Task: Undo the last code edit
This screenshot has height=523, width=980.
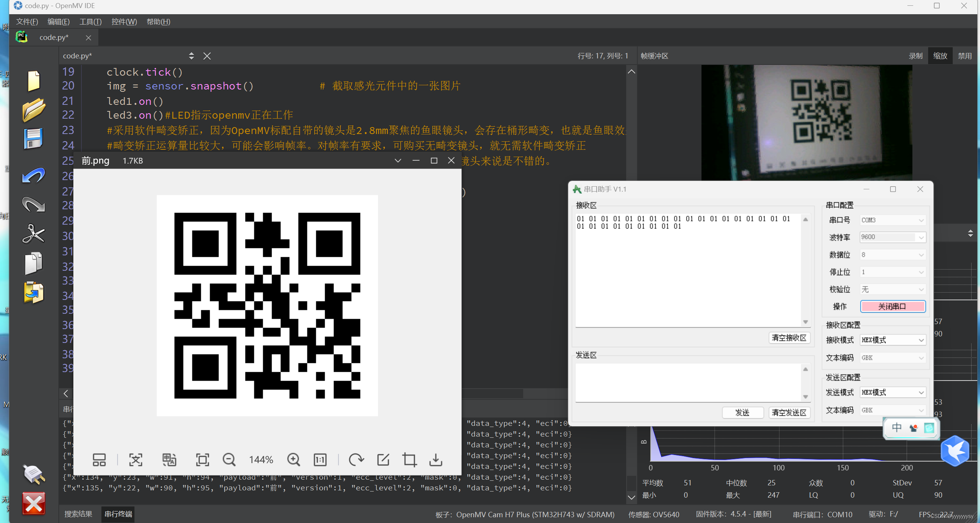Action: 33,175
